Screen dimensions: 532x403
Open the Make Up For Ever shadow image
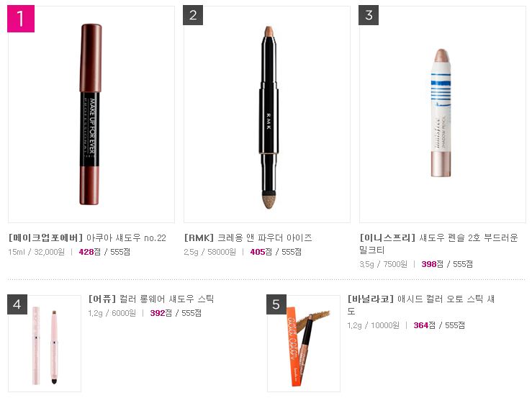click(x=91, y=114)
